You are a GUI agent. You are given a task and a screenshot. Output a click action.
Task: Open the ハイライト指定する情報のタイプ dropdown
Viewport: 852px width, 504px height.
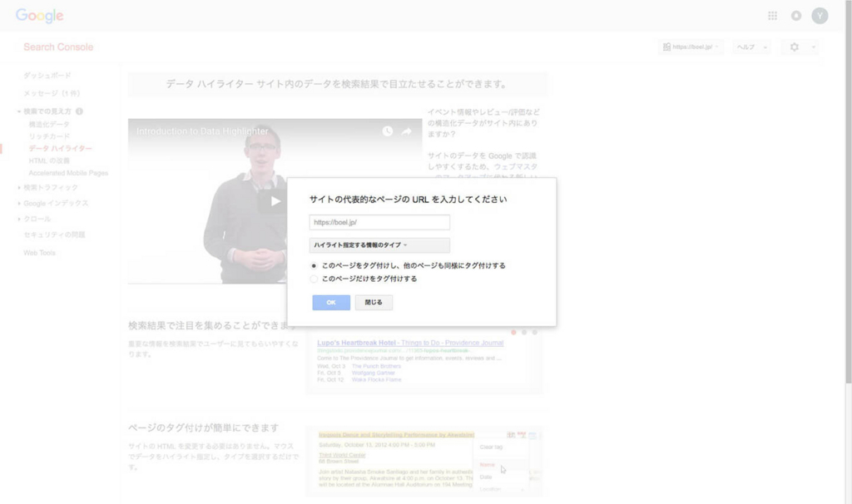[379, 245]
